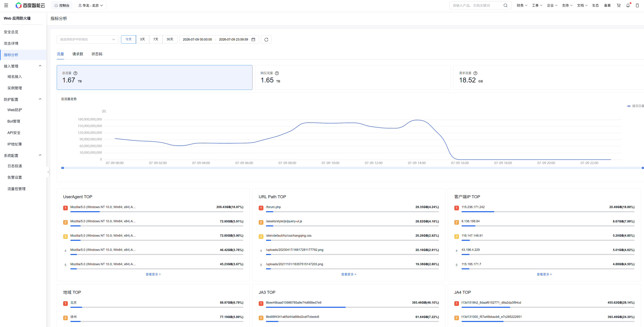644x327 pixels.
Task: Click the start date 2026-07-09 00:00:00 field
Action: (x=197, y=39)
